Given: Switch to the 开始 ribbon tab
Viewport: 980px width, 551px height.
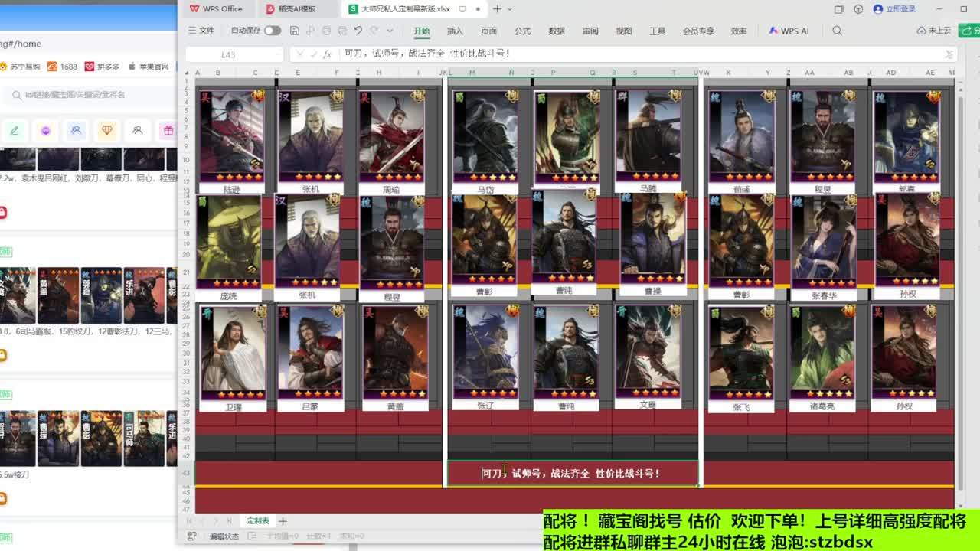Looking at the screenshot, I should [422, 31].
